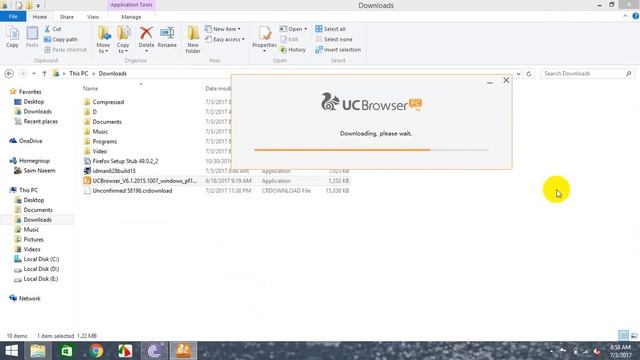Select the Music folder in file list
The height and width of the screenshot is (360, 640).
coord(100,131)
